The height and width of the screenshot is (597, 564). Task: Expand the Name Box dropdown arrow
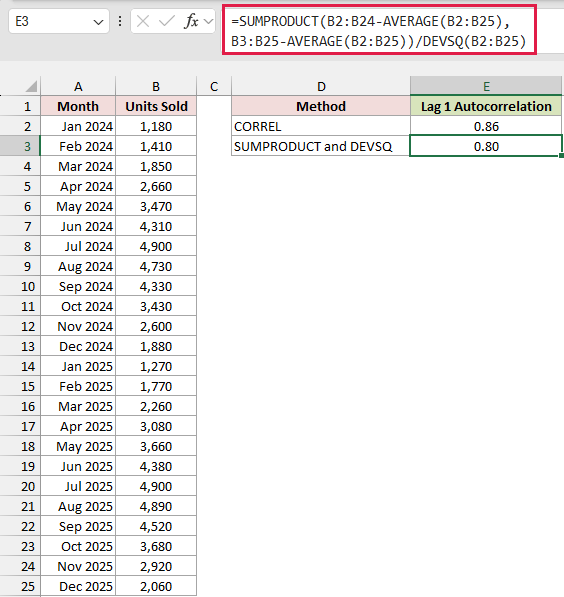pyautogui.click(x=98, y=22)
